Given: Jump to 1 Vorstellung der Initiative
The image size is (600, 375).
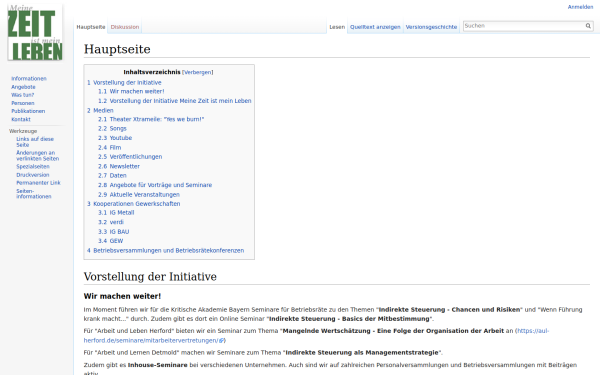Looking at the screenshot, I should pos(124,83).
